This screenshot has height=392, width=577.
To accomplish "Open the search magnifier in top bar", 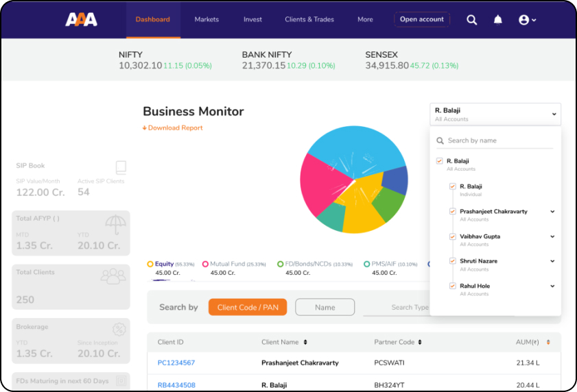I will tap(472, 20).
